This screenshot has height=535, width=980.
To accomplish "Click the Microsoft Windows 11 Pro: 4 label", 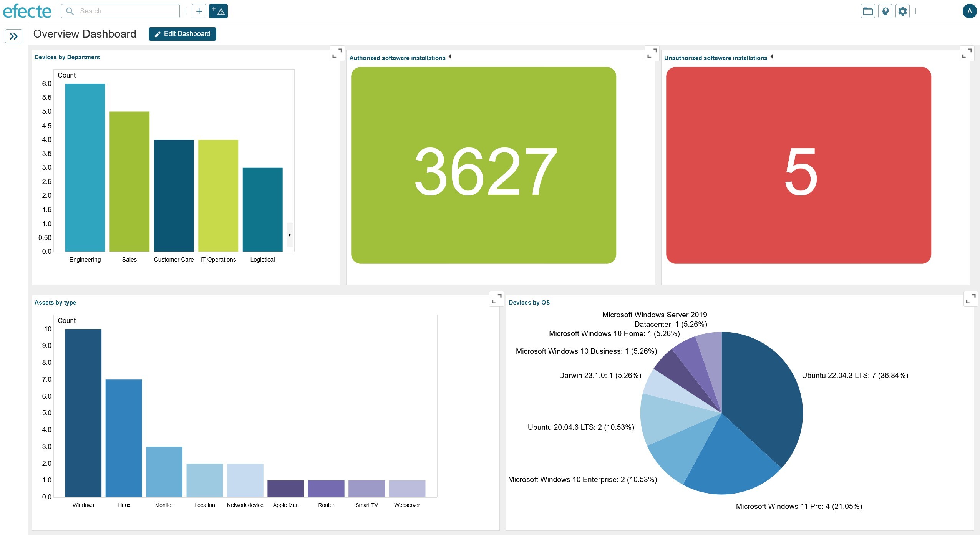I will pyautogui.click(x=799, y=506).
